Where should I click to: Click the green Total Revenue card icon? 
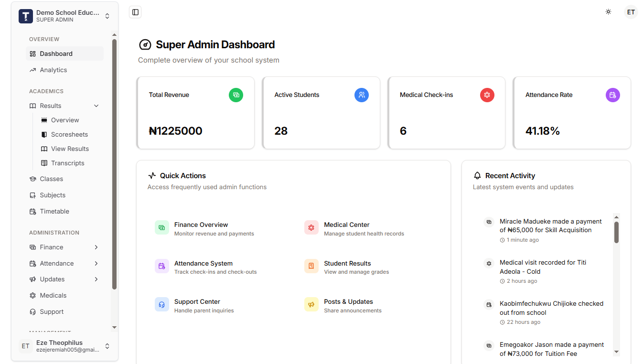(236, 95)
